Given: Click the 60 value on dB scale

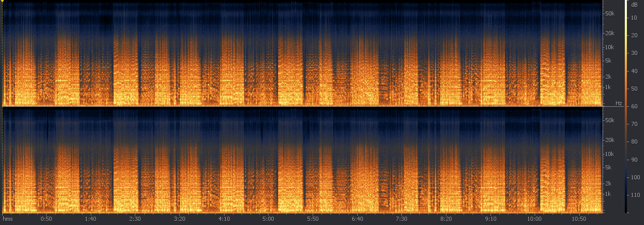Looking at the screenshot, I should pyautogui.click(x=634, y=106).
